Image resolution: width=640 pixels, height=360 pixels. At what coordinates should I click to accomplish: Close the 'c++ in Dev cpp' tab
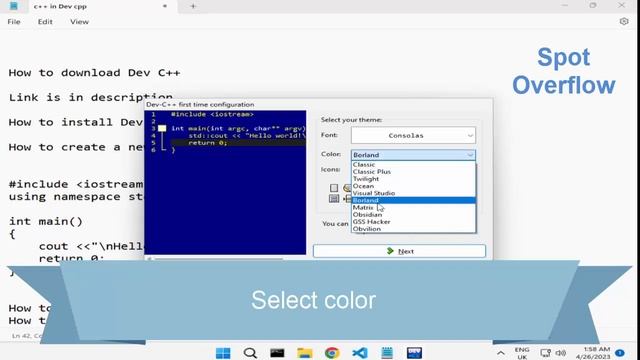tap(165, 6)
